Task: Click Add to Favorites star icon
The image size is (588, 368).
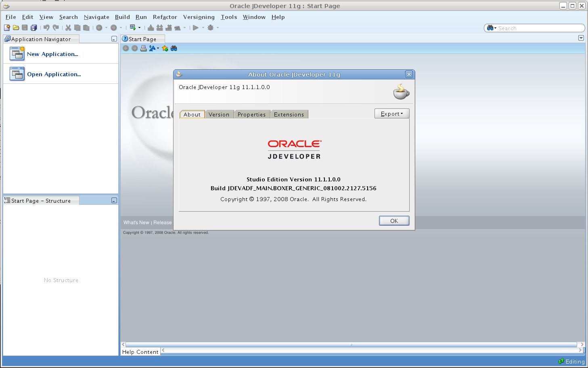Action: tap(165, 48)
